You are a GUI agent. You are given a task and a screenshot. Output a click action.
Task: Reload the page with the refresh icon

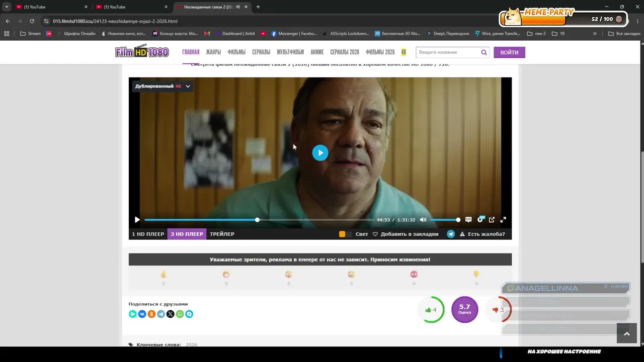tap(32, 21)
